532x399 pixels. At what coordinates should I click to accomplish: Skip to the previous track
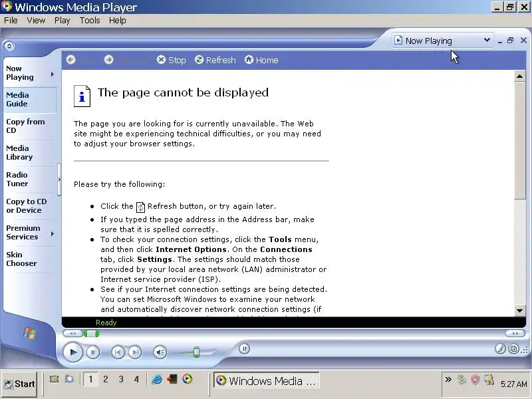pos(118,352)
